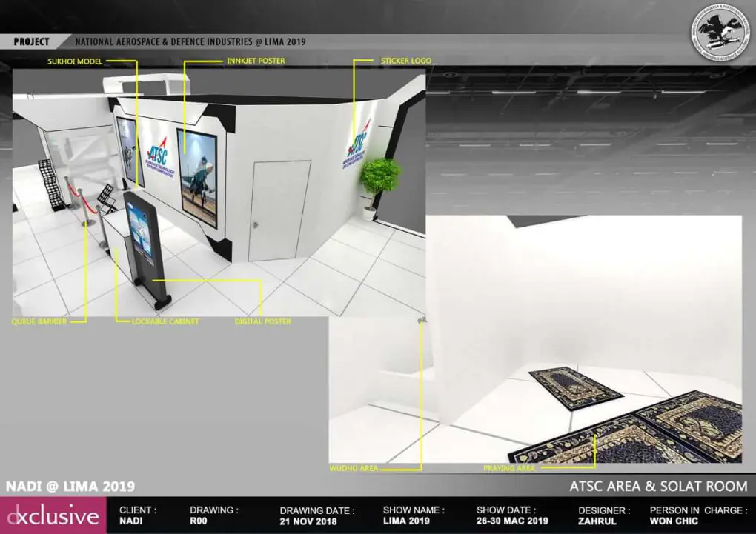
Task: Select the potted green plant
Action: click(x=379, y=181)
